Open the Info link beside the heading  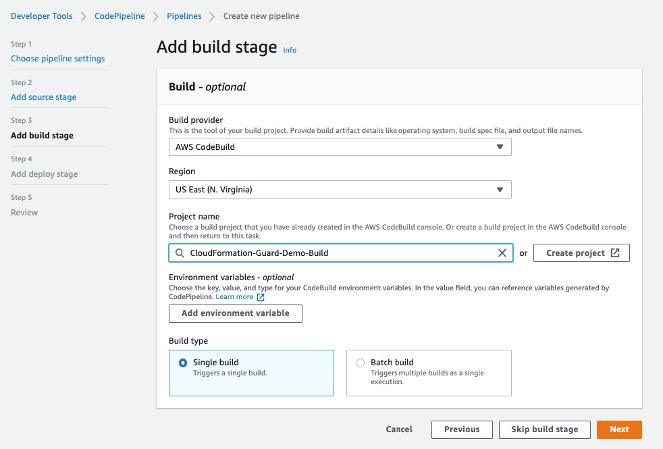point(290,50)
